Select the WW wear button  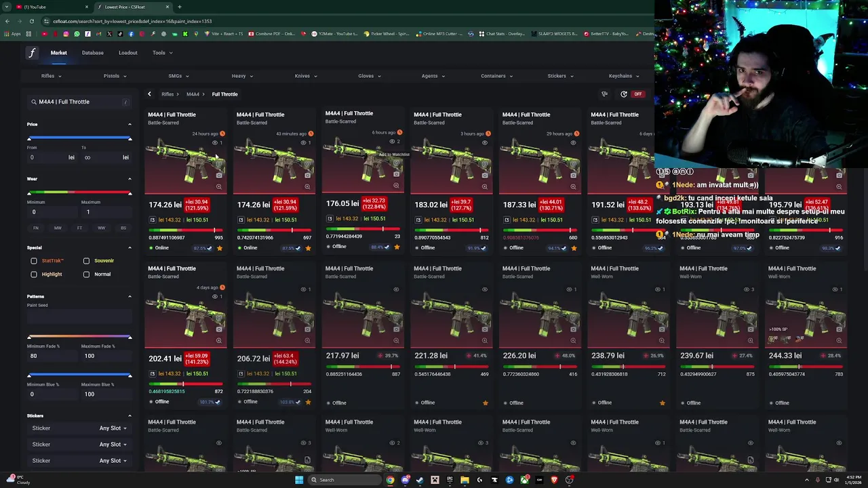pos(101,228)
